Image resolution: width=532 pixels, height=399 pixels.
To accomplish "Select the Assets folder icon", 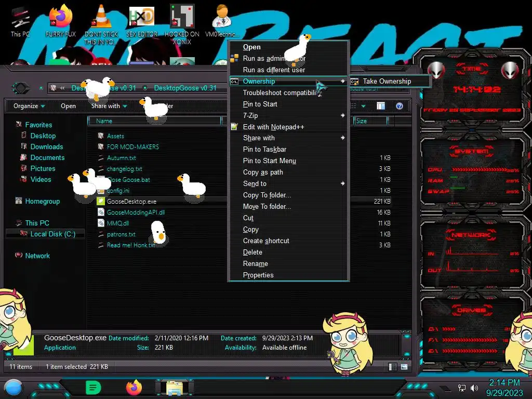I will click(x=100, y=136).
